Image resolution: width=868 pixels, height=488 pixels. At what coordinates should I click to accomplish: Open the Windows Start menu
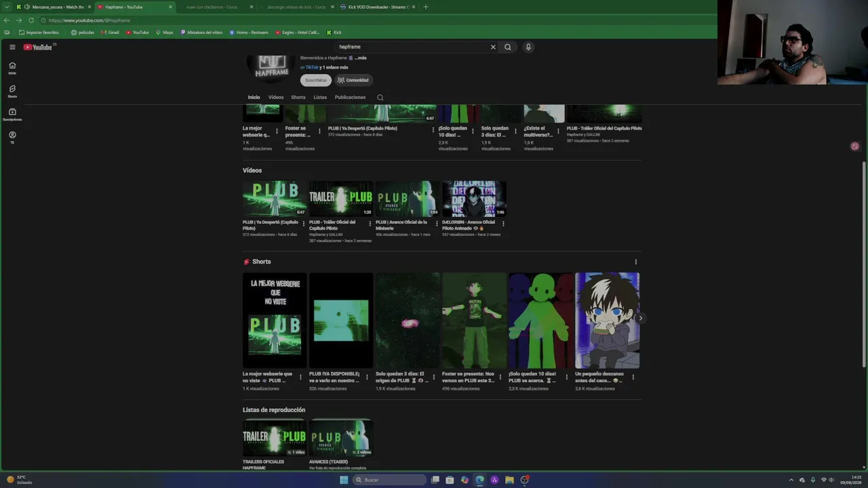click(344, 480)
